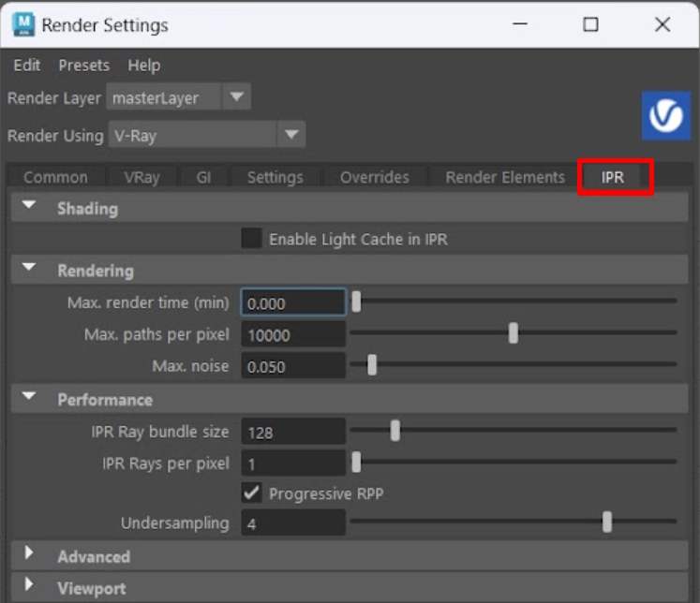The height and width of the screenshot is (603, 700).
Task: Click the Max. noise slider handle
Action: [x=372, y=365]
